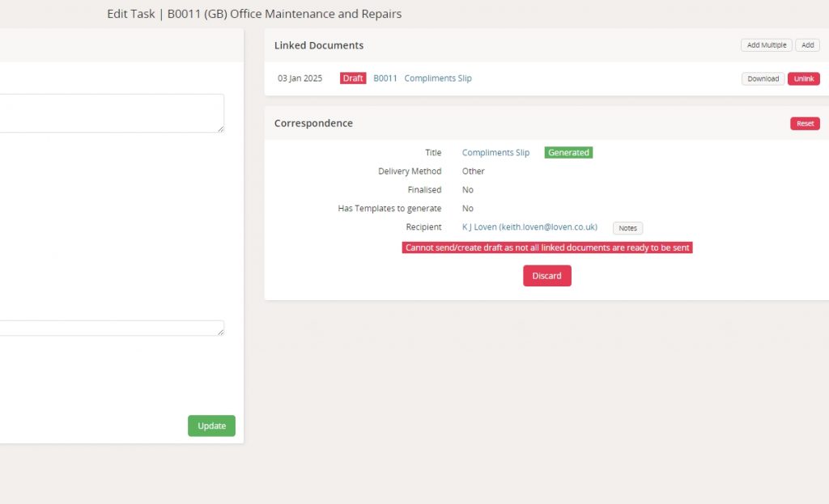829x504 pixels.
Task: Click the lower text field resize handle
Action: click(x=220, y=332)
